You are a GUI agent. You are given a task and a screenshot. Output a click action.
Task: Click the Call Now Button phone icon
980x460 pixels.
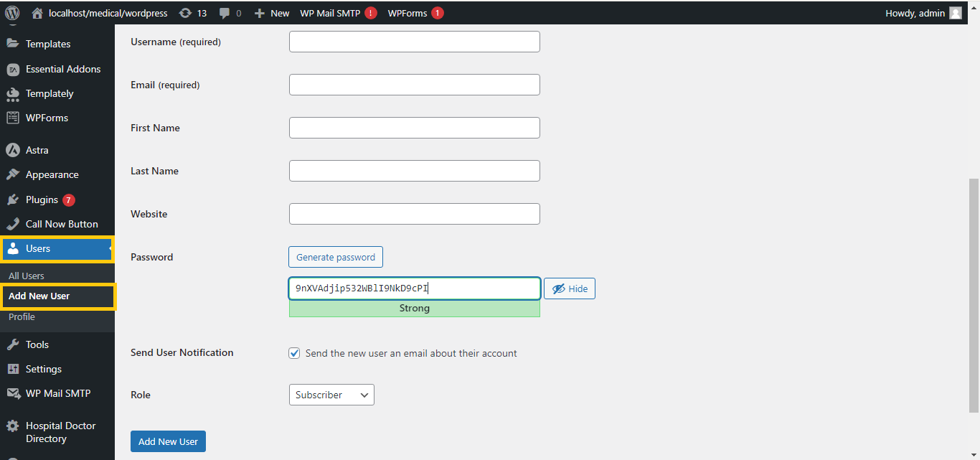coord(13,224)
